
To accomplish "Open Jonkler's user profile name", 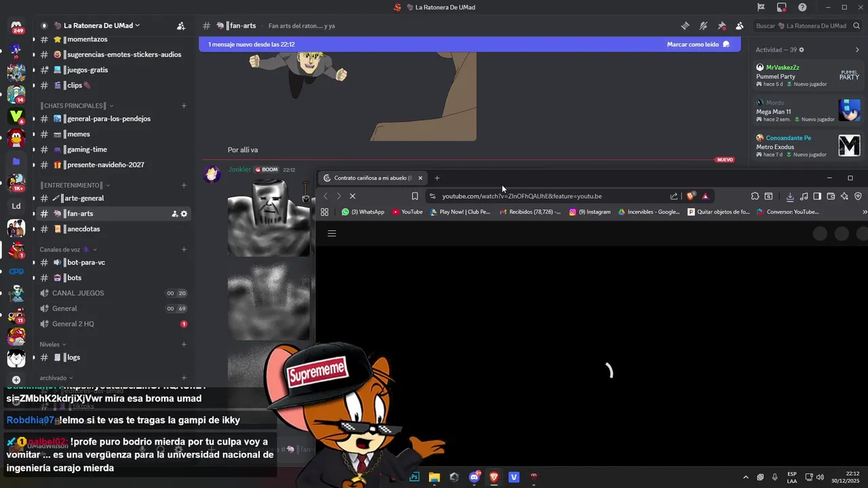I will click(239, 169).
